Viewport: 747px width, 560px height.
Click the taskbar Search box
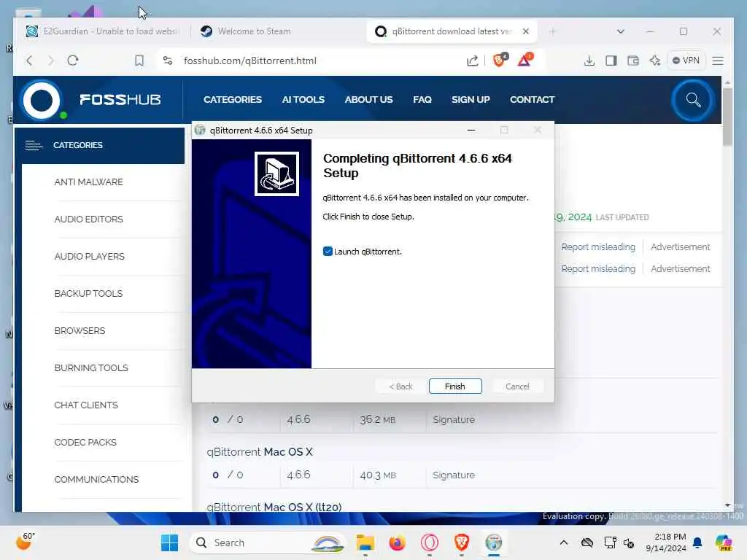tap(268, 542)
